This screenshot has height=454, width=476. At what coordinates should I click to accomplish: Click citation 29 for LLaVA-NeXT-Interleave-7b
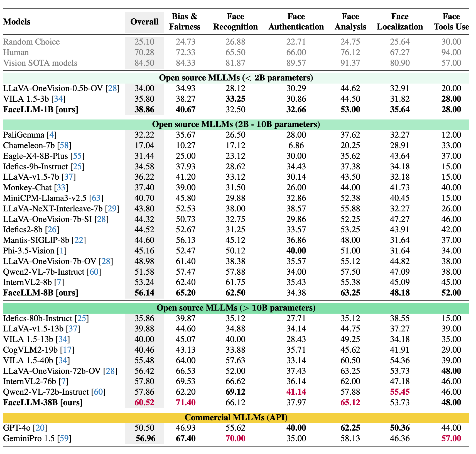(112, 209)
